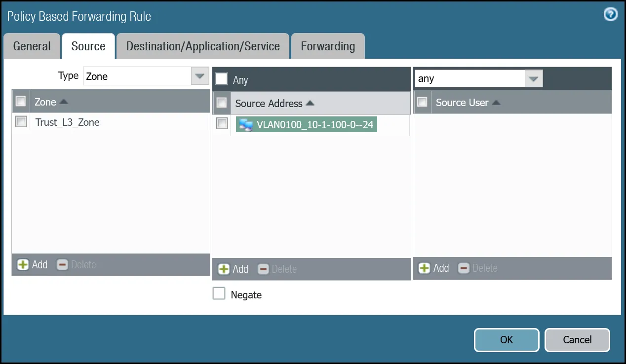626x364 pixels.
Task: Switch to the Forwarding tab
Action: 328,46
